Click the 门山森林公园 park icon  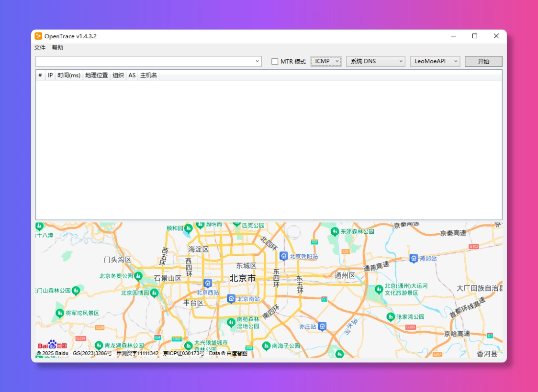[76, 291]
